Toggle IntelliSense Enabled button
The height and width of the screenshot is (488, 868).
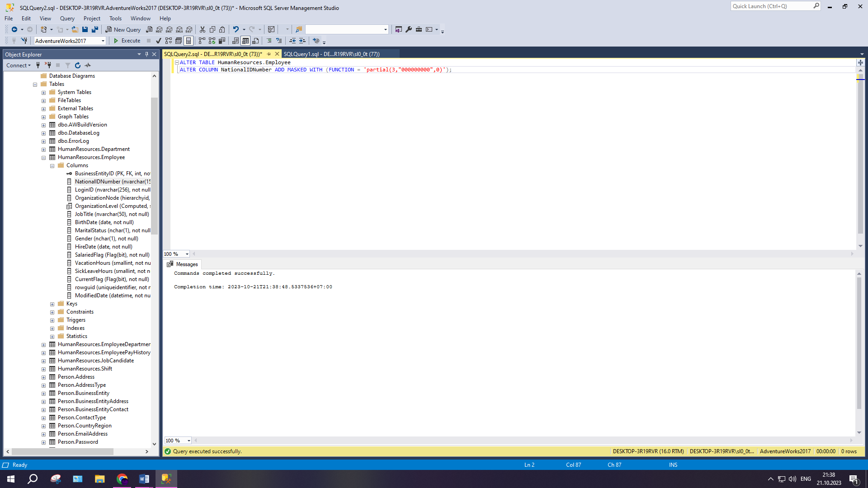pyautogui.click(x=189, y=41)
